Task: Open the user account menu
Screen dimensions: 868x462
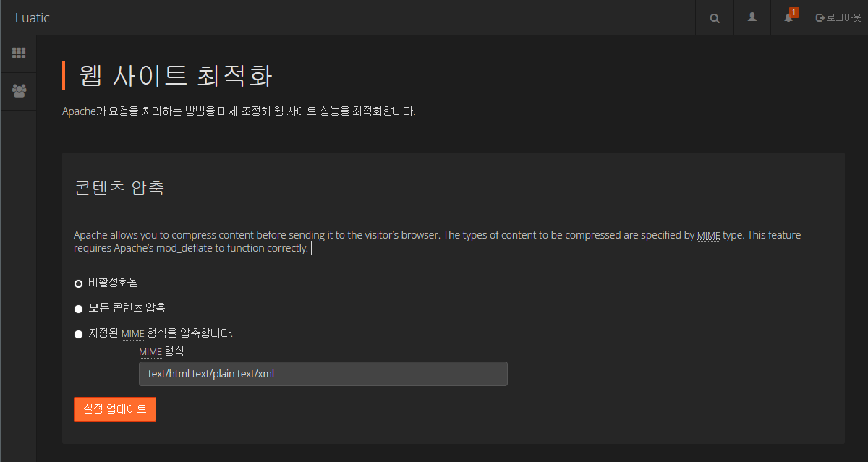Action: [x=752, y=17]
